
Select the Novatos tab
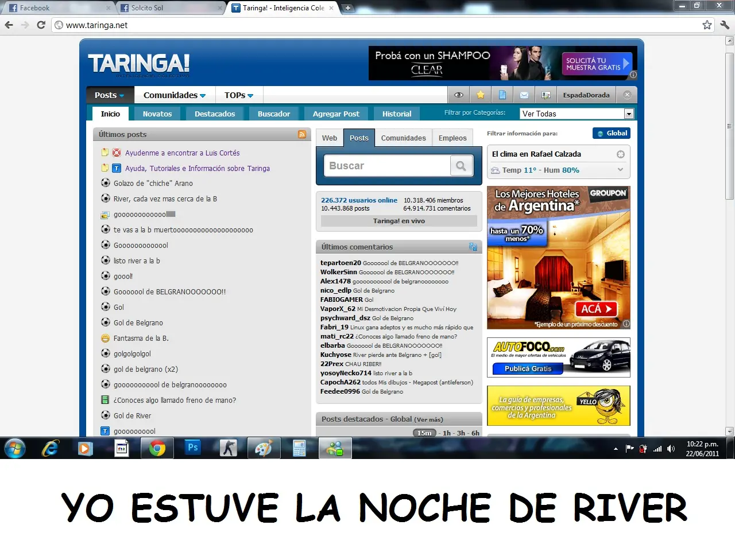point(157,114)
